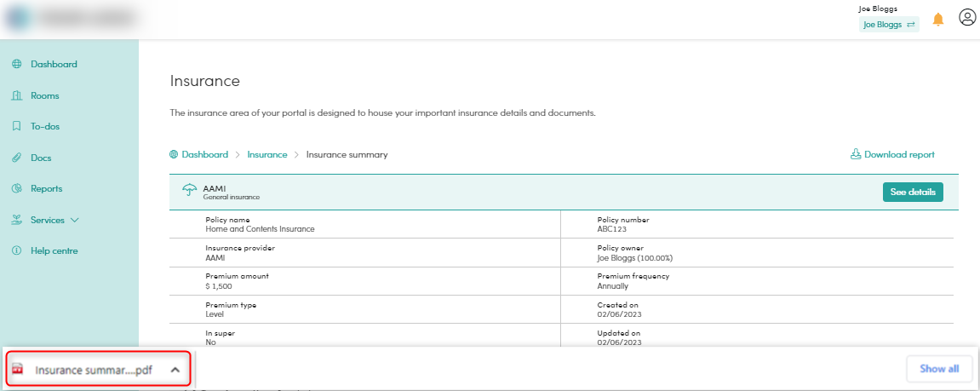
Task: Open the user profile icon
Action: tap(967, 18)
